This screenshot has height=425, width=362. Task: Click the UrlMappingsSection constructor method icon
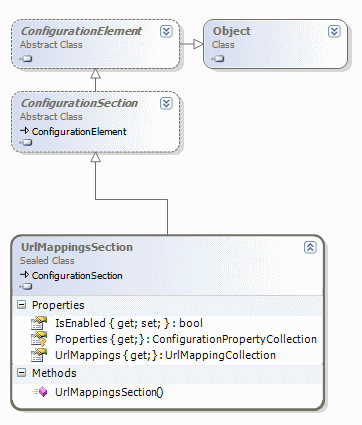point(40,392)
